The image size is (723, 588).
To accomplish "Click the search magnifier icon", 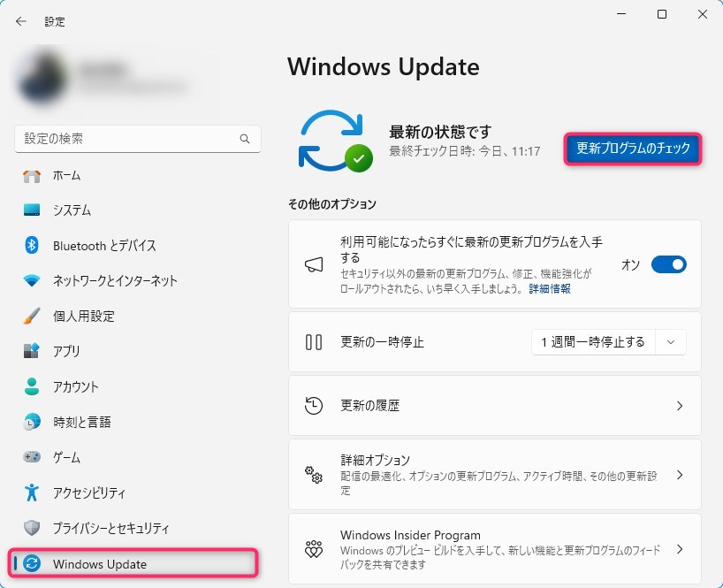I will pos(245,139).
